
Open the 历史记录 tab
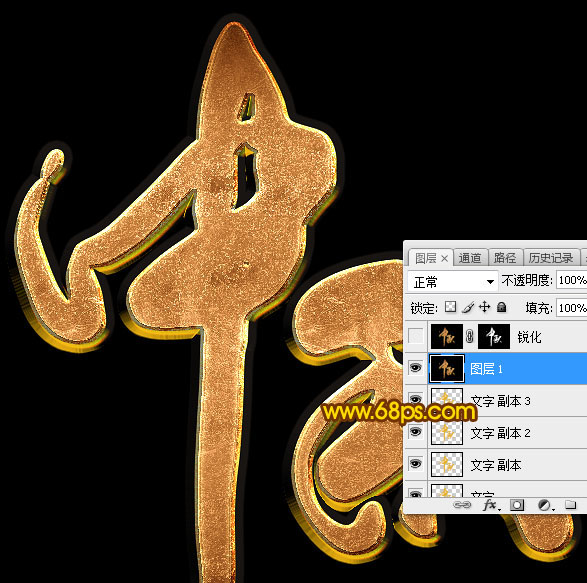click(x=551, y=258)
